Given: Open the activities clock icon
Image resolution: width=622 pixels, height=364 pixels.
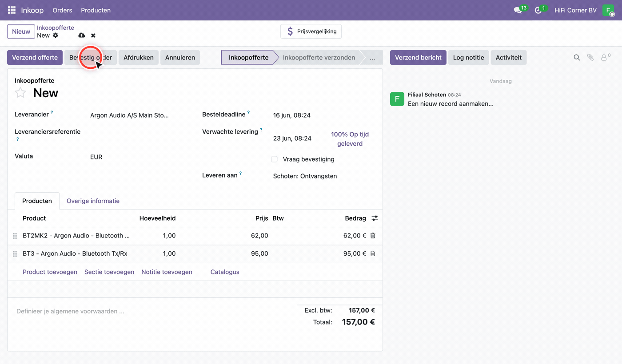Looking at the screenshot, I should 538,10.
